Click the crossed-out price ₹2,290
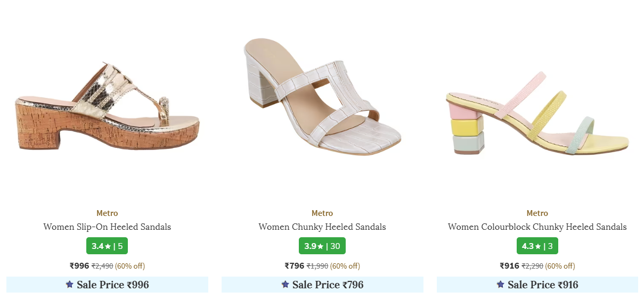 [532, 266]
